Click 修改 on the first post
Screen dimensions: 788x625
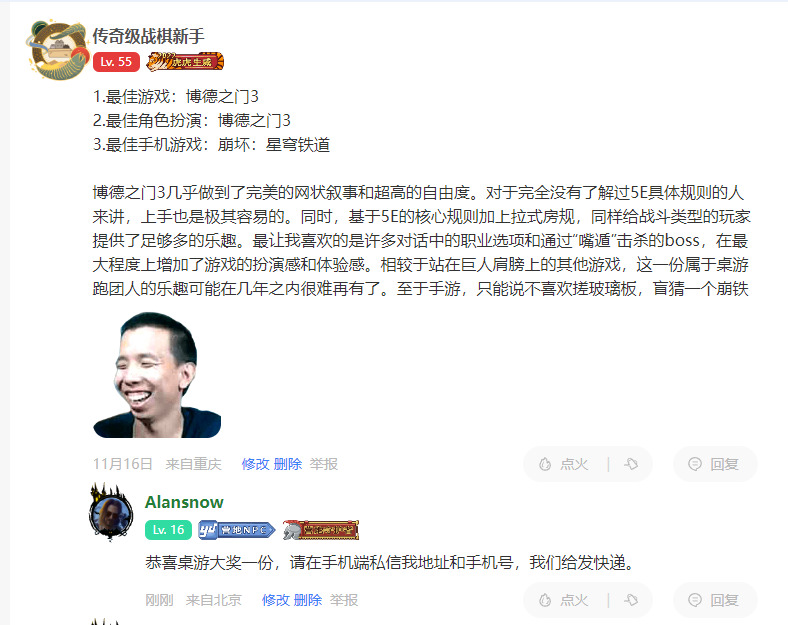click(x=255, y=464)
